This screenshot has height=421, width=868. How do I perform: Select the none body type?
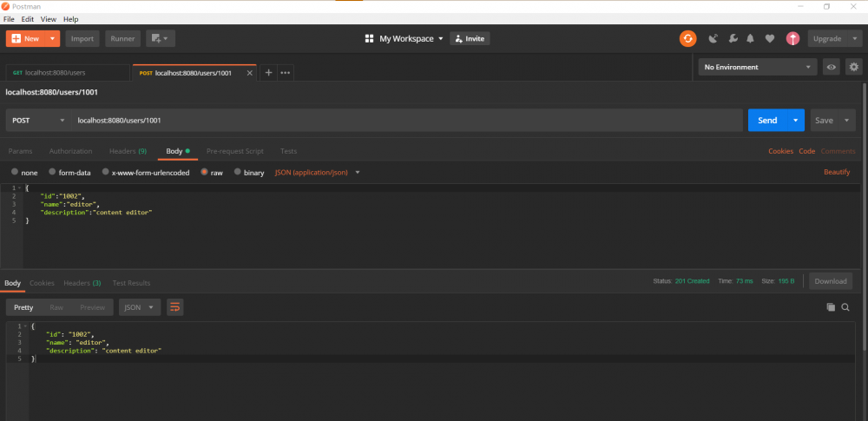[x=15, y=172]
